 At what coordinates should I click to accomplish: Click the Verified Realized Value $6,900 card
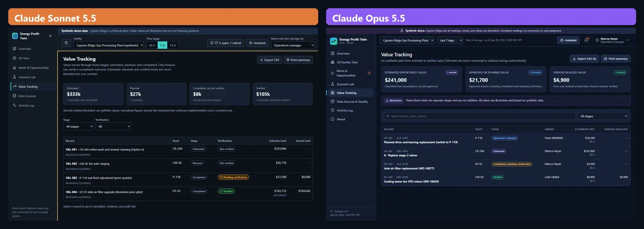point(590,79)
